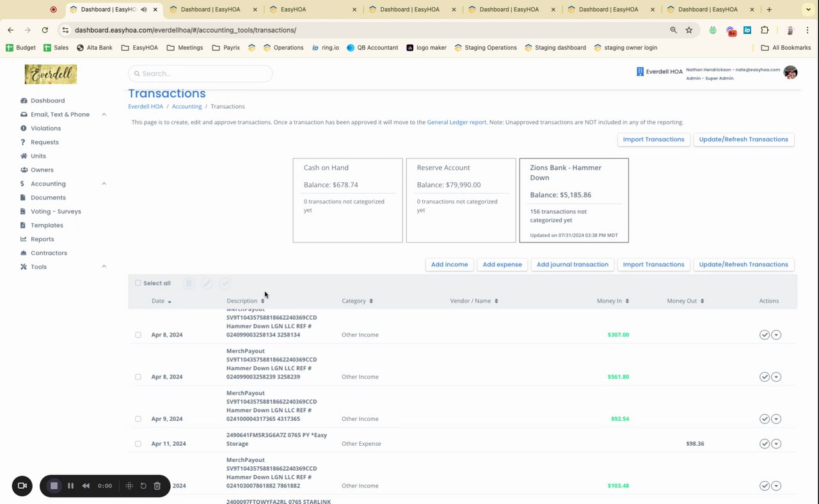Expand the Tools sidebar menu

point(104,267)
